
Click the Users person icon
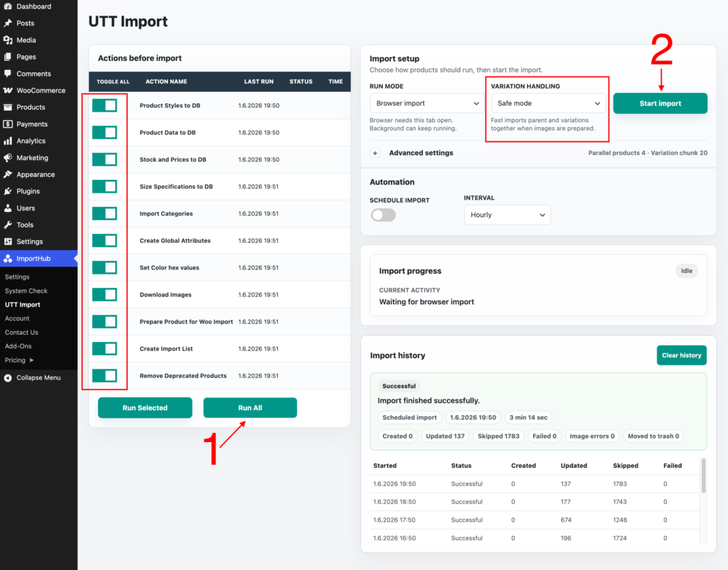(8, 208)
